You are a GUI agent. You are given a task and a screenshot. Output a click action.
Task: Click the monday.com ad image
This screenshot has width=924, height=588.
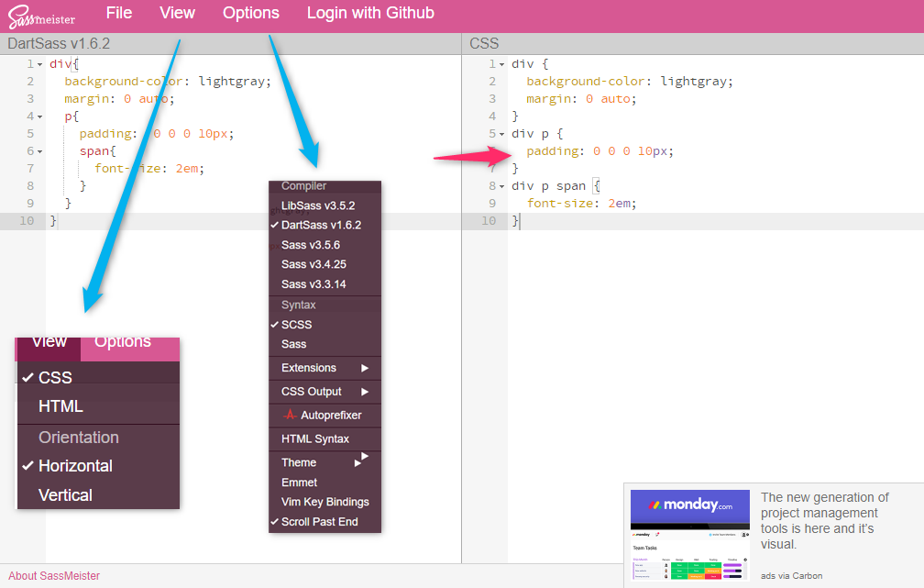click(690, 536)
